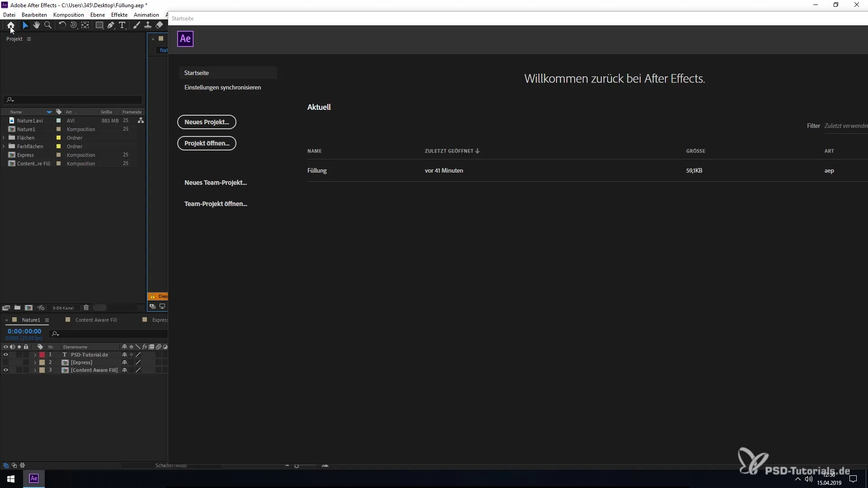Open the Filter Zuletzt verwendet field
Screen dimensions: 868x488
click(846, 126)
